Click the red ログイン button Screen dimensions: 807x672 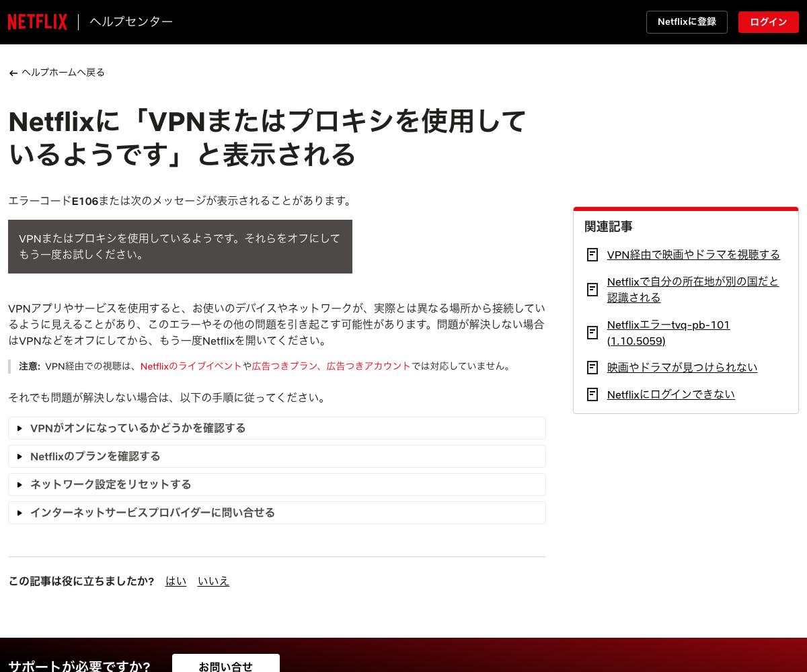click(x=768, y=22)
